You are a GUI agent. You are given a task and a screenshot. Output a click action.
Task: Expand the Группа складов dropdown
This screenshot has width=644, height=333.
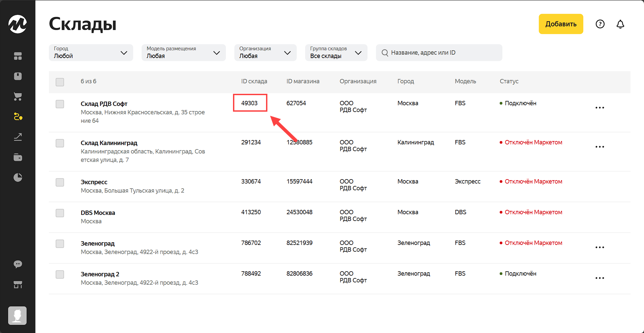click(336, 53)
